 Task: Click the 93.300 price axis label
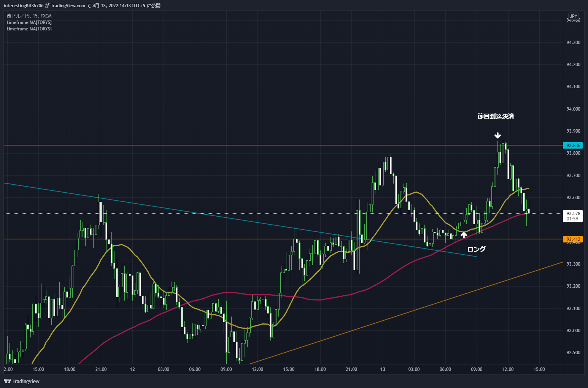[x=573, y=264]
